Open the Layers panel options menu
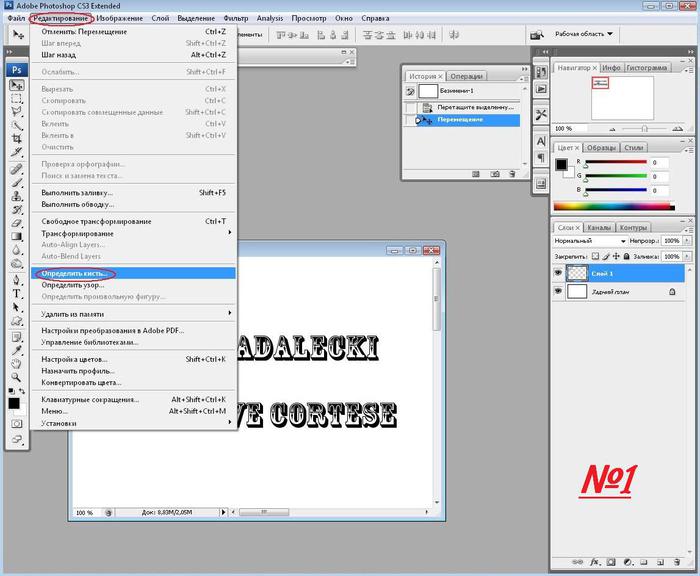The image size is (700, 576). click(689, 229)
